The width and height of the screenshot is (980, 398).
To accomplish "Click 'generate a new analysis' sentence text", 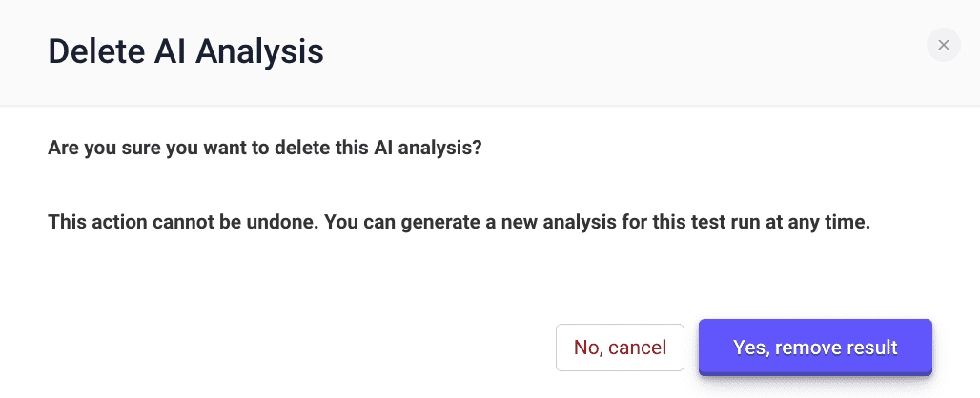I will pos(597,222).
